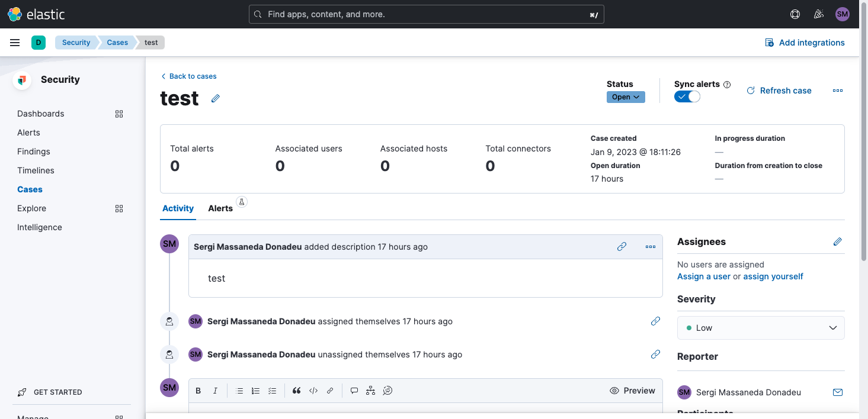Image resolution: width=868 pixels, height=419 pixels.
Task: Open Cases in the sidebar
Action: (x=30, y=189)
